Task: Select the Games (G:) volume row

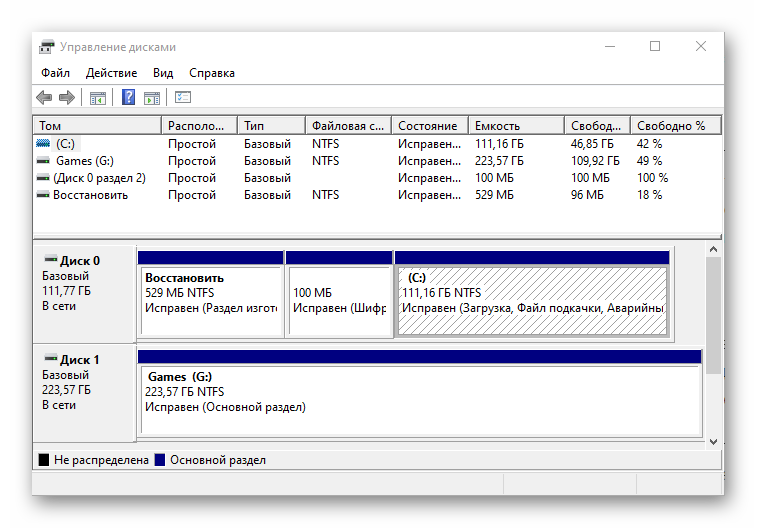Action: [x=378, y=161]
